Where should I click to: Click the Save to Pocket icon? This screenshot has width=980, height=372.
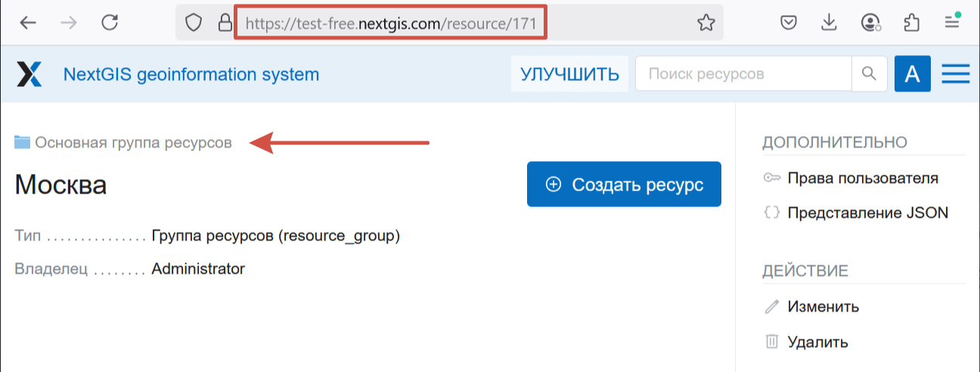coord(789,23)
